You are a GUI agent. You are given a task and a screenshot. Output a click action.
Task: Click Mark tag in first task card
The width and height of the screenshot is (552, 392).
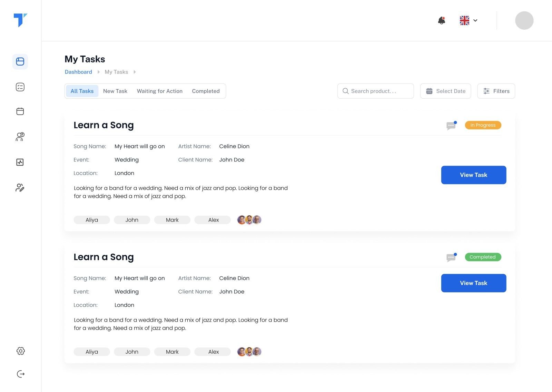pyautogui.click(x=172, y=220)
